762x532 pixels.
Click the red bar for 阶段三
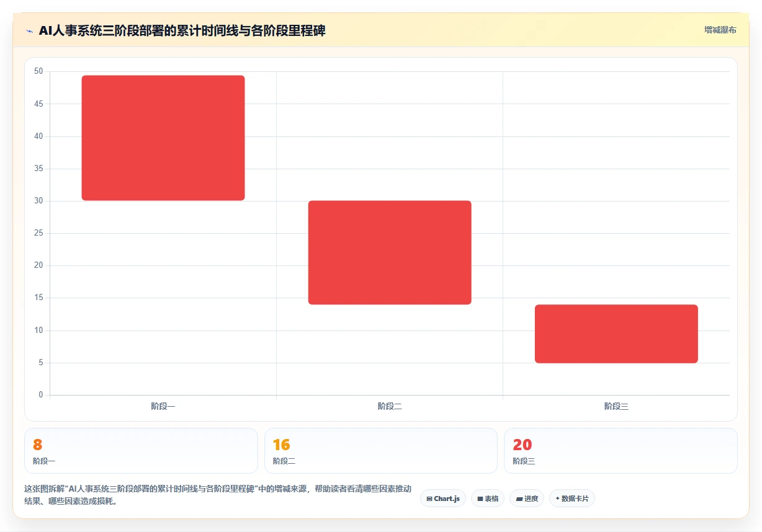[x=616, y=334]
